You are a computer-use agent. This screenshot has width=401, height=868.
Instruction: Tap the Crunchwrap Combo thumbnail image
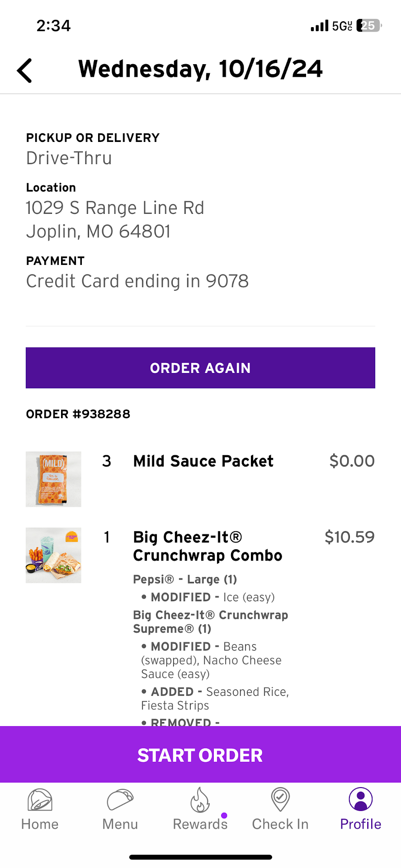coord(53,555)
